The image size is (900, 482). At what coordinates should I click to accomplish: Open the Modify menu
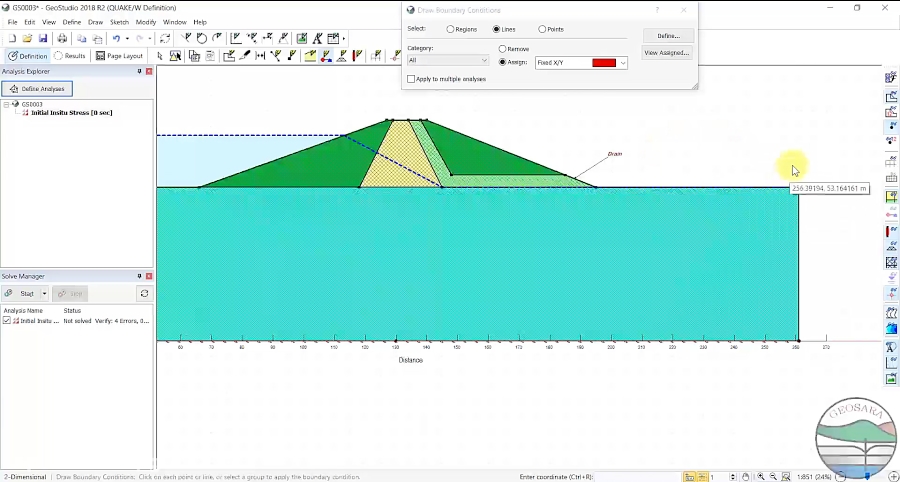[x=146, y=22]
